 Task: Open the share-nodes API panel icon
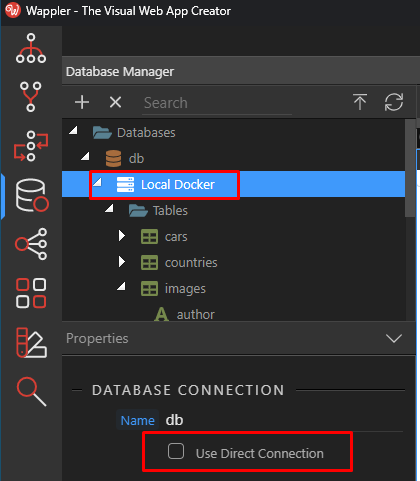[x=31, y=244]
